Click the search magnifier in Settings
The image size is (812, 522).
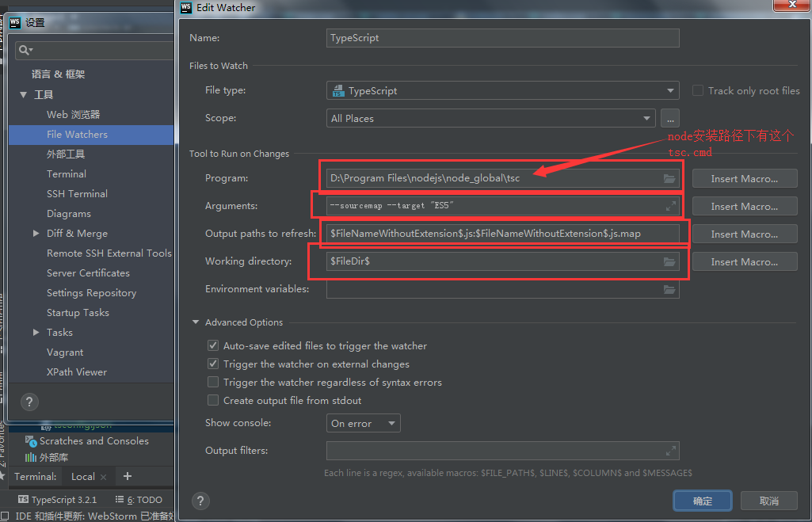pyautogui.click(x=25, y=50)
